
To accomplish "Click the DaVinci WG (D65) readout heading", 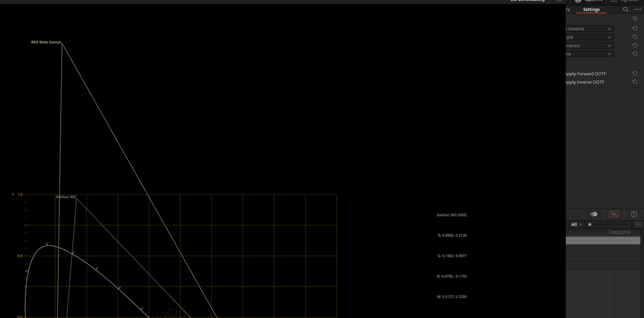I will (x=451, y=215).
